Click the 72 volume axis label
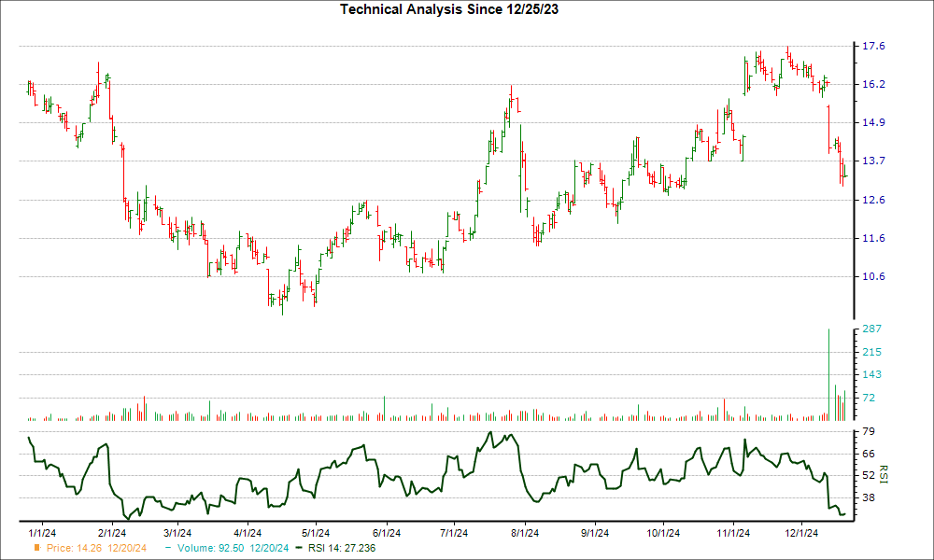934x560 pixels. tap(869, 398)
